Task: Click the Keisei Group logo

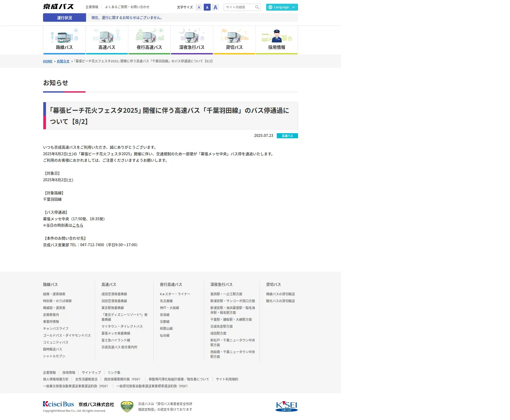Action: pos(287,406)
